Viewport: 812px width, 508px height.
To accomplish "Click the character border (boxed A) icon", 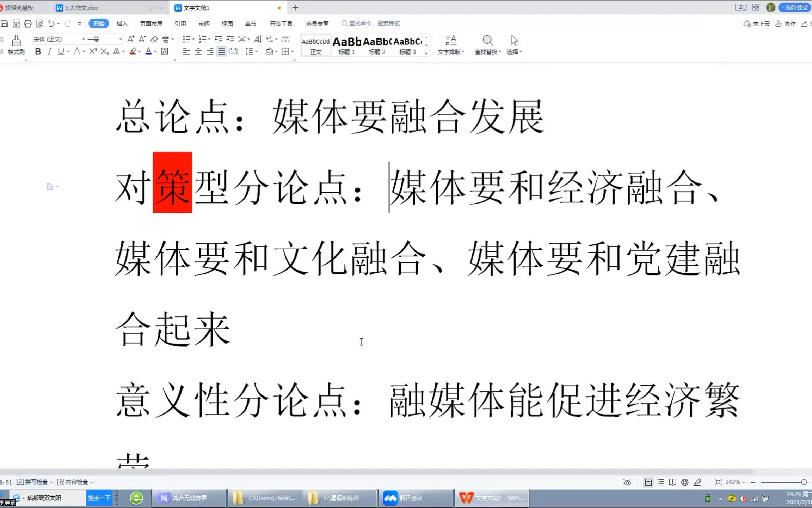I will [x=165, y=52].
